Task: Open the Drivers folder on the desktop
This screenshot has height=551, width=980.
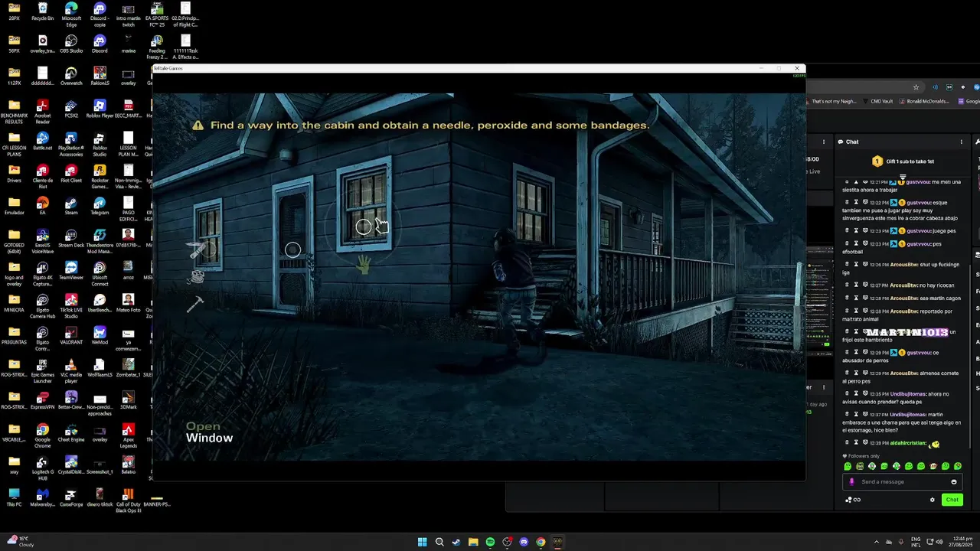Action: coord(15,174)
